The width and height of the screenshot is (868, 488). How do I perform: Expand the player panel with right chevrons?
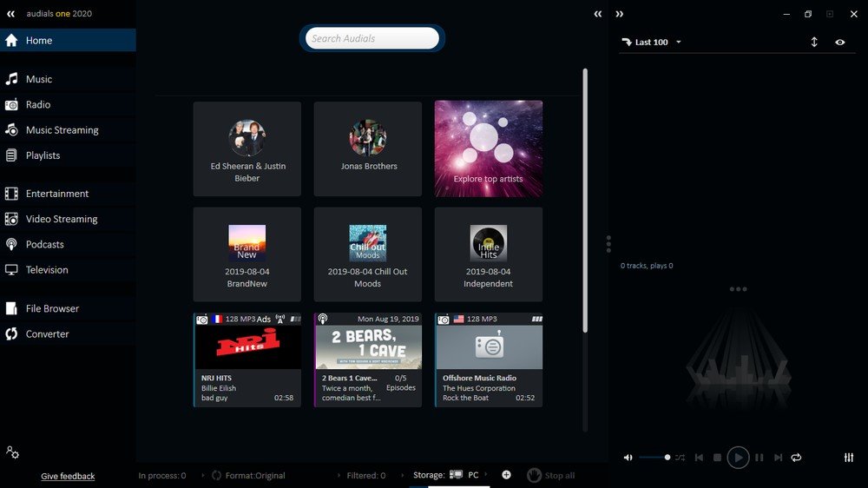point(620,14)
